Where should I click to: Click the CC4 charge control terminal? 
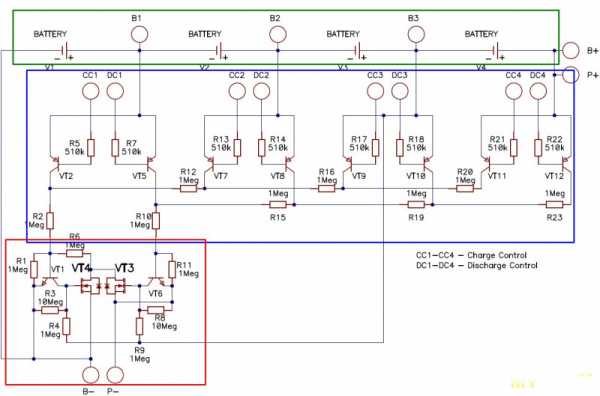tap(514, 91)
